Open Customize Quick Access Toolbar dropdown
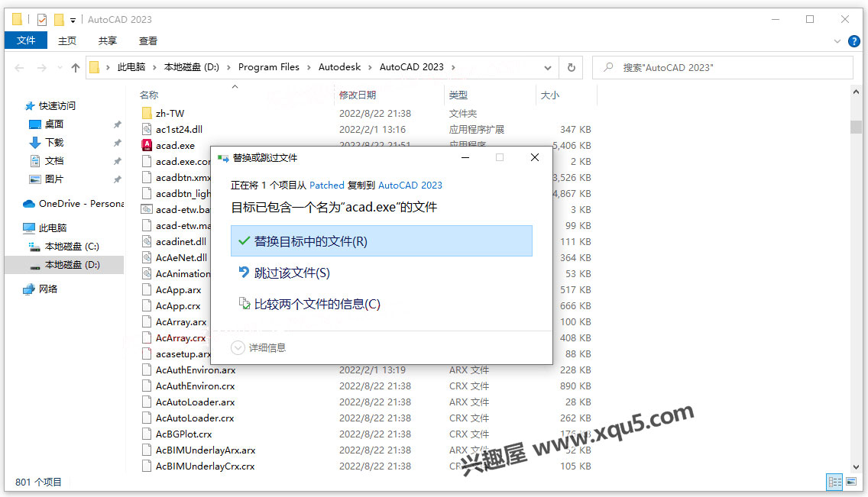This screenshot has width=868, height=497. 73,21
